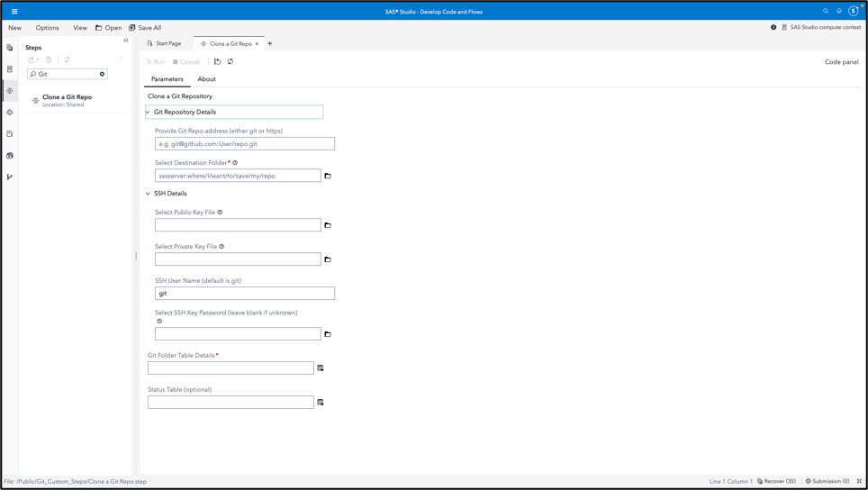The image size is (868, 490).
Task: Click the SSH Key Password field
Action: [x=238, y=334]
